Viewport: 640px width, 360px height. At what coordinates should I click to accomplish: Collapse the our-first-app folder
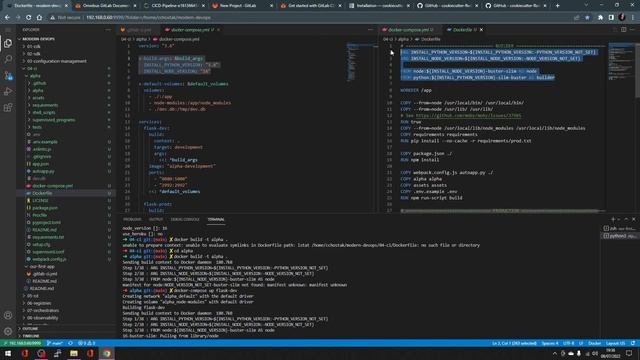(42, 267)
